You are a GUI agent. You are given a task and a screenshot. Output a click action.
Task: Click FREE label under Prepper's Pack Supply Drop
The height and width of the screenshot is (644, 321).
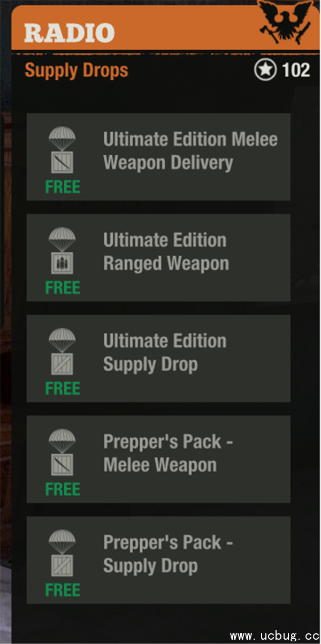point(63,590)
